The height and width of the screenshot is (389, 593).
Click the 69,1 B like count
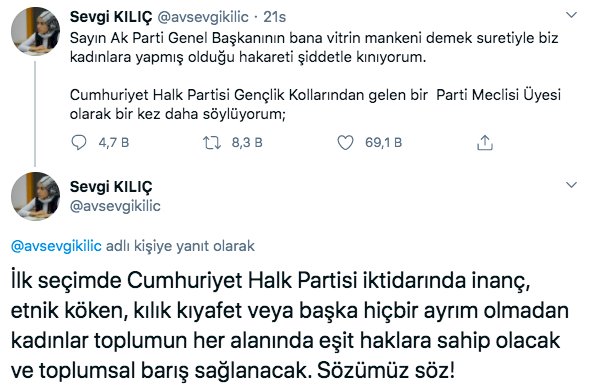point(383,143)
